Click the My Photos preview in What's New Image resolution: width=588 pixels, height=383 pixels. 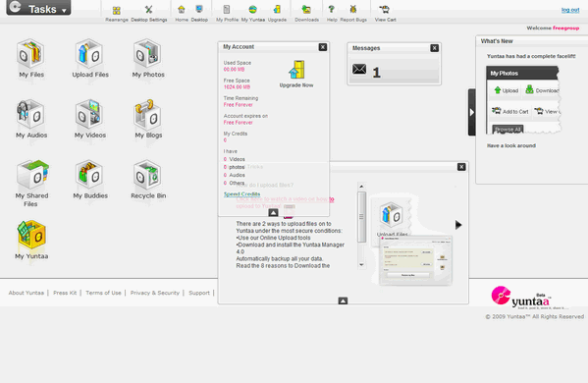coord(523,99)
